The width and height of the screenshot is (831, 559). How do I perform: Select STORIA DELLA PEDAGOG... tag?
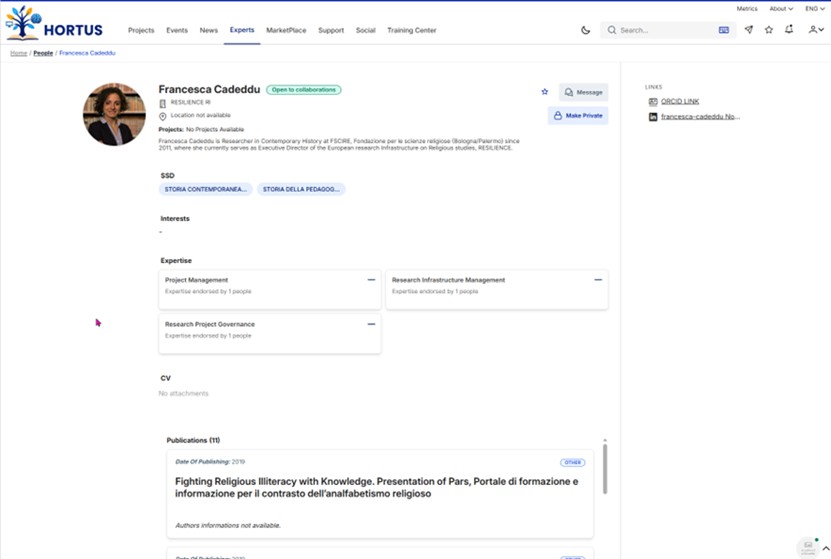coord(301,189)
